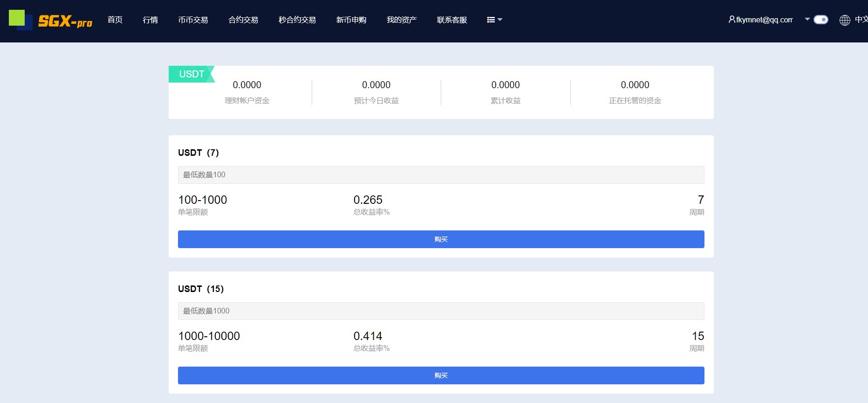Click the SGX-pro logo
This screenshot has height=403, width=868.
(50, 20)
